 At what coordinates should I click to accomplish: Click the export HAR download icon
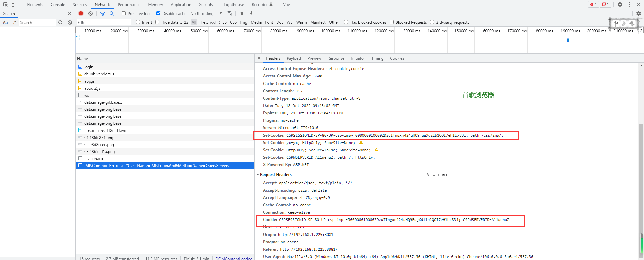point(251,13)
